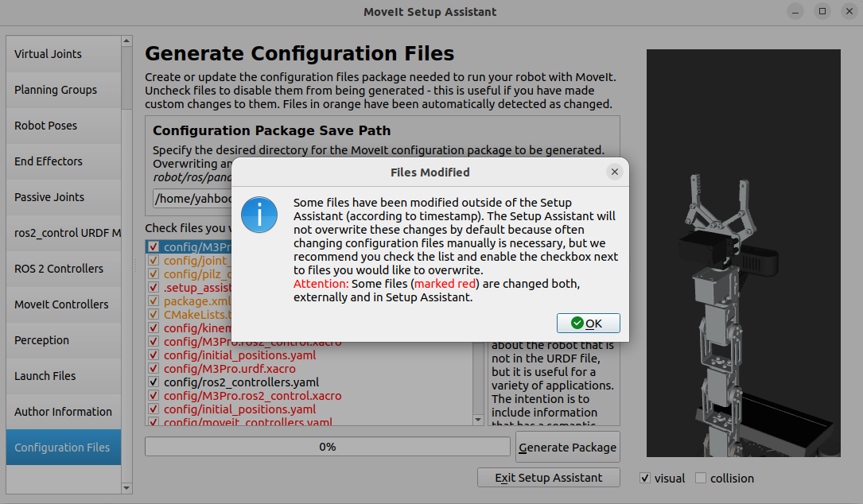This screenshot has width=863, height=504.
Task: Enable the collision display checkbox
Action: tap(701, 478)
